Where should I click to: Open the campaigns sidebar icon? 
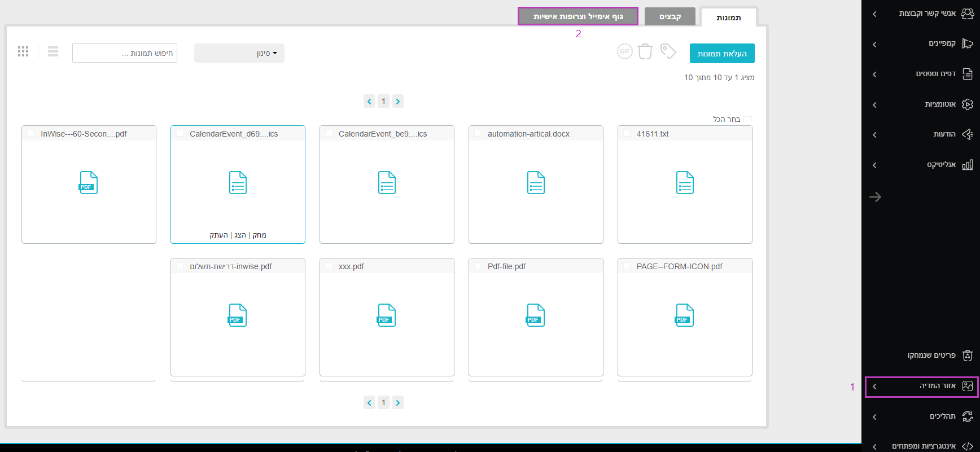pos(967,43)
